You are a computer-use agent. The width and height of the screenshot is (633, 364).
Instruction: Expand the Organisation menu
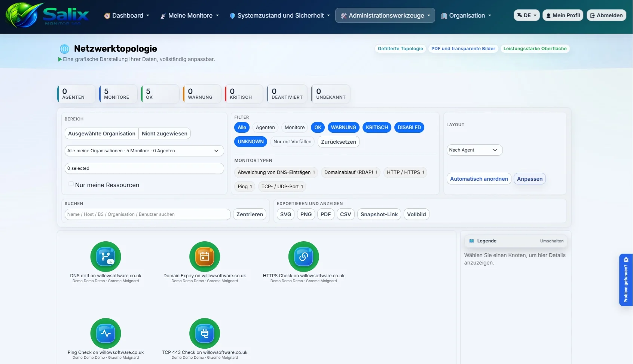(466, 15)
